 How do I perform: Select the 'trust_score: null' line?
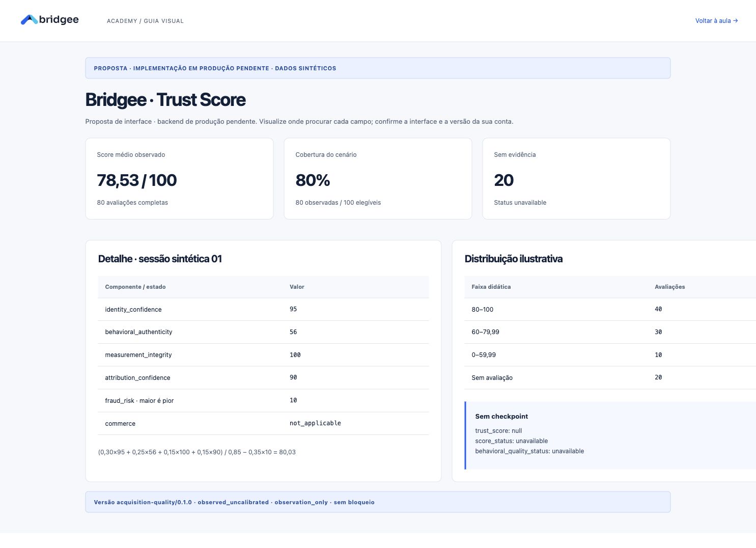click(499, 431)
